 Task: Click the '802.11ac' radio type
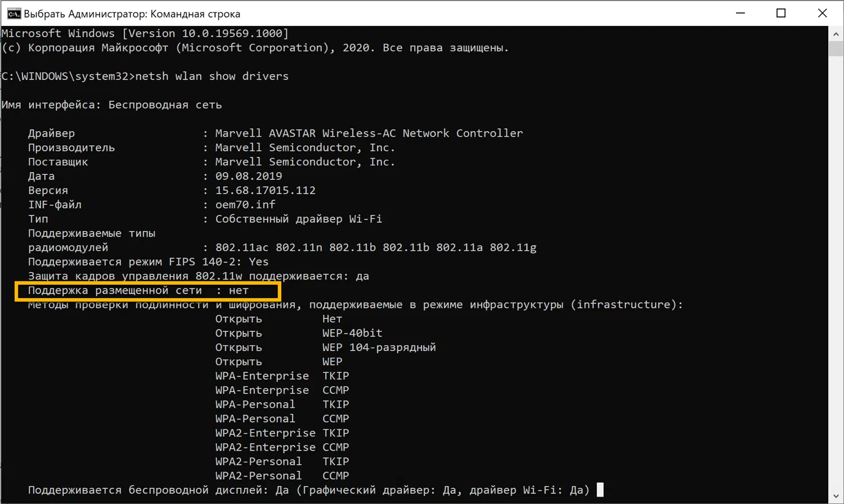(242, 247)
